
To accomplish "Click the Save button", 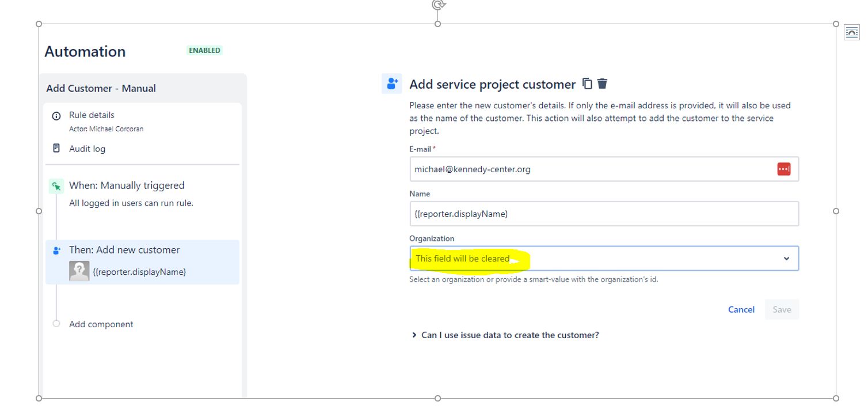I will coord(782,309).
